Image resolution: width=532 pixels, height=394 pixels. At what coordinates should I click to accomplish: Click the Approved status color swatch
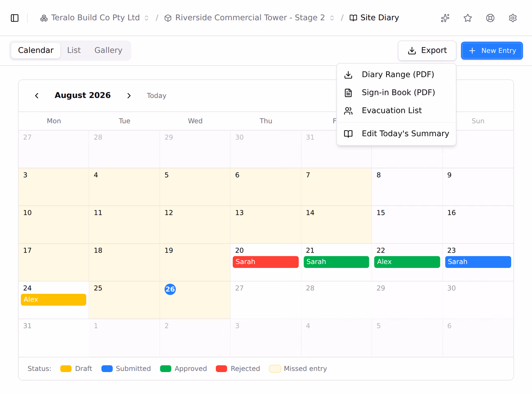click(166, 368)
